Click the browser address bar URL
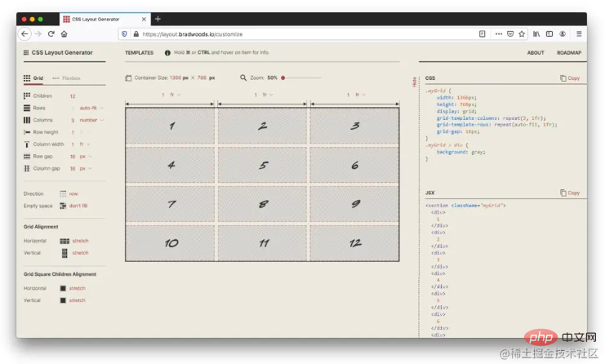The height and width of the screenshot is (364, 605). pos(192,34)
